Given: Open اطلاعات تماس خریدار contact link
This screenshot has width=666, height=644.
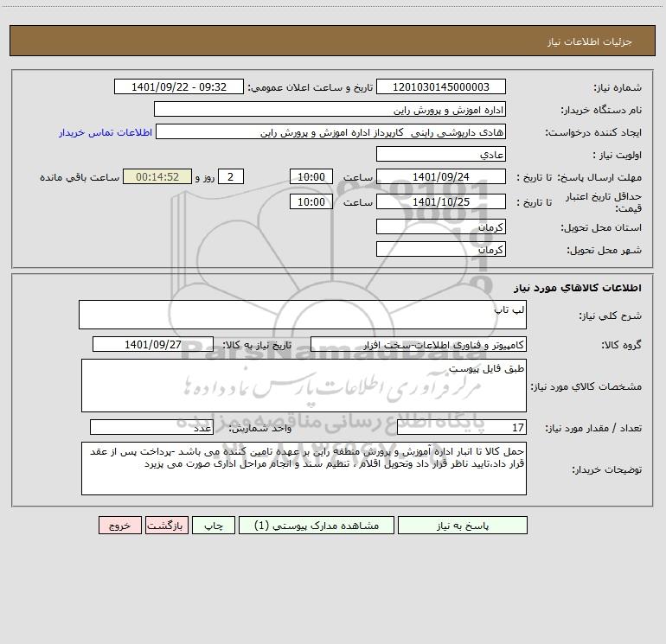Looking at the screenshot, I should pos(106,132).
